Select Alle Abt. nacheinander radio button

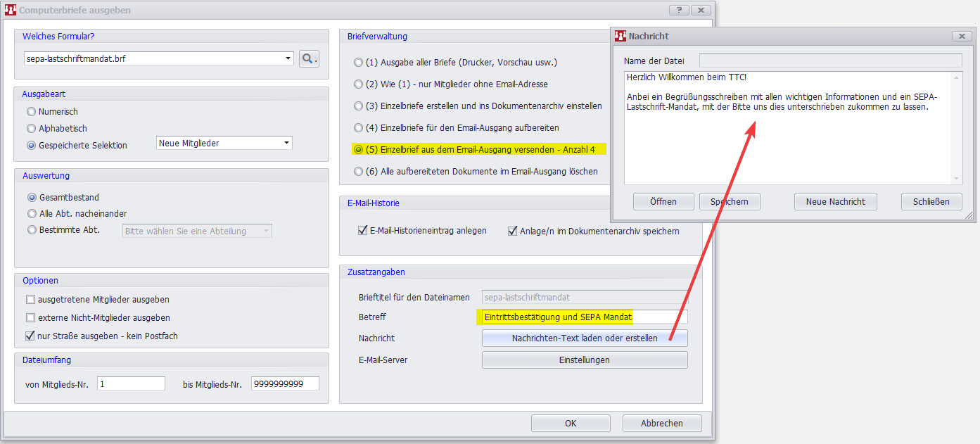[32, 213]
